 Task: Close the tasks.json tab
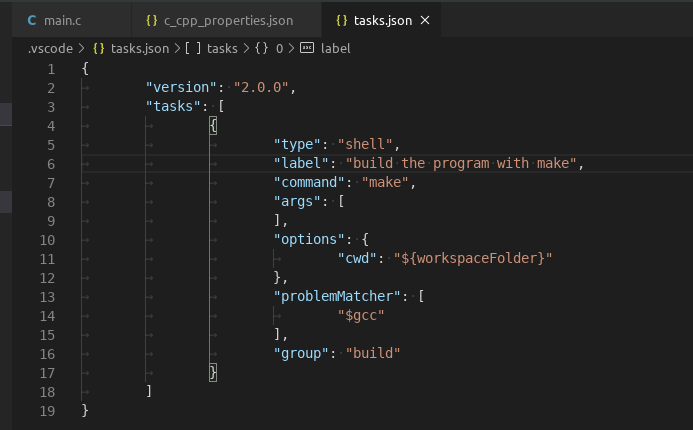425,20
